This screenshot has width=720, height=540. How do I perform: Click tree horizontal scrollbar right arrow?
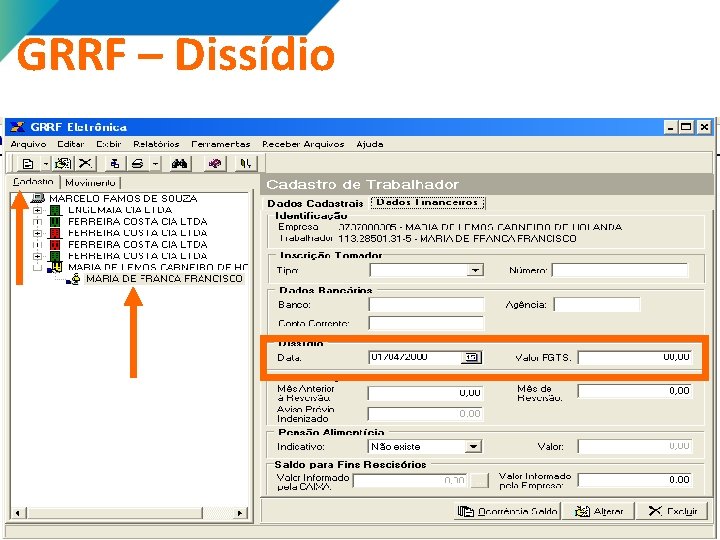tap(240, 513)
